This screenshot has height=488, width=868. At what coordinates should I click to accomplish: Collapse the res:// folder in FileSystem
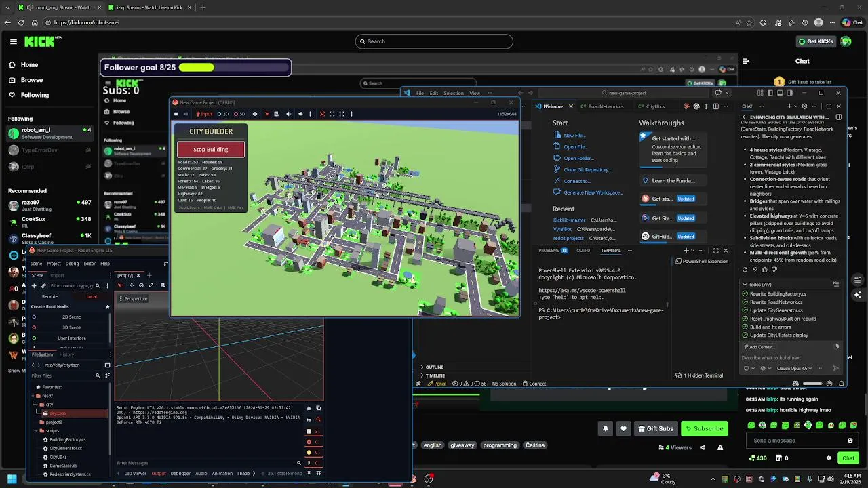tap(33, 396)
